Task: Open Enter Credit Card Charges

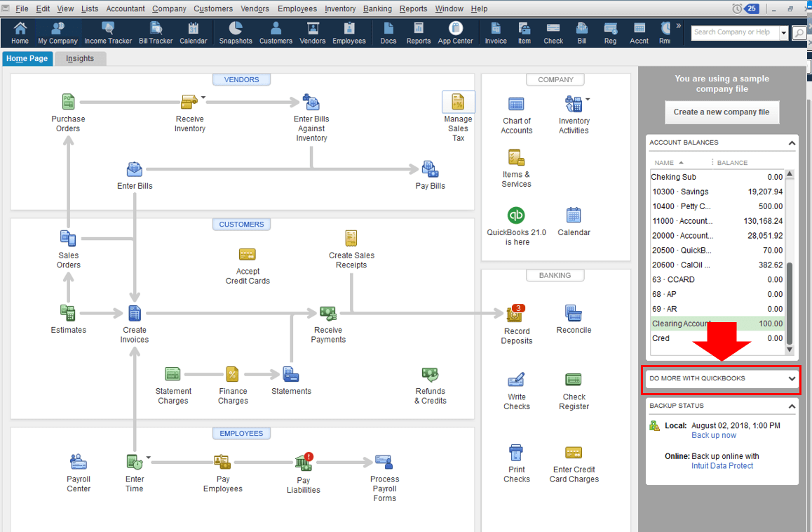Action: (574, 452)
